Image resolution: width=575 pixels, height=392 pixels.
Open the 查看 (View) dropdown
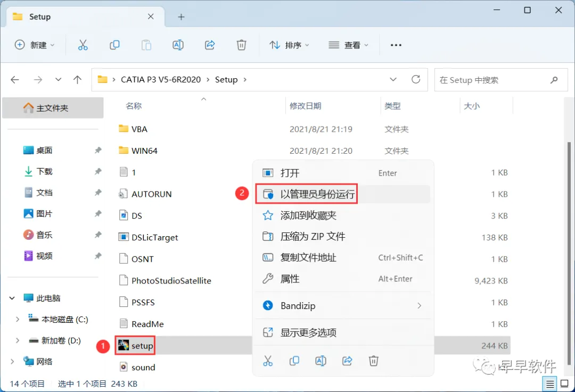pyautogui.click(x=348, y=45)
